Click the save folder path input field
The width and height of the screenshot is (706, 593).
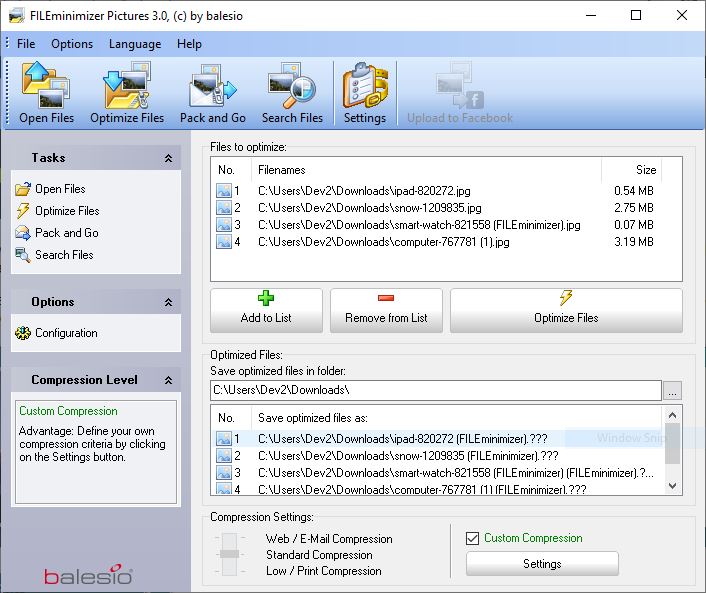(x=436, y=390)
